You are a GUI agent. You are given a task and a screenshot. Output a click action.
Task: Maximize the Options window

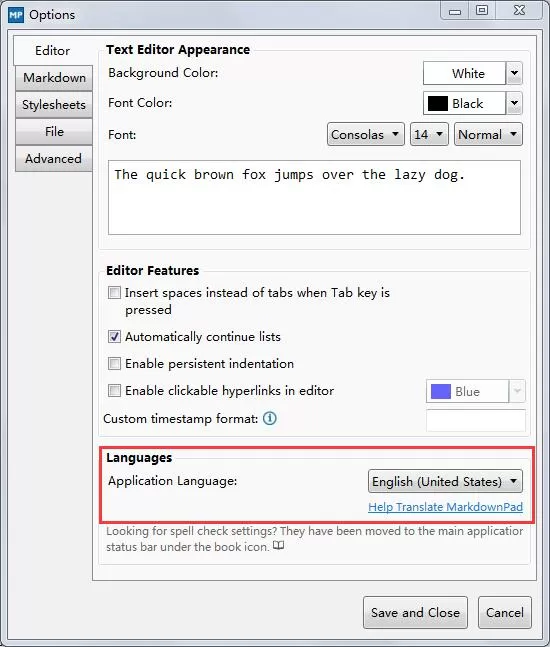pyautogui.click(x=482, y=10)
